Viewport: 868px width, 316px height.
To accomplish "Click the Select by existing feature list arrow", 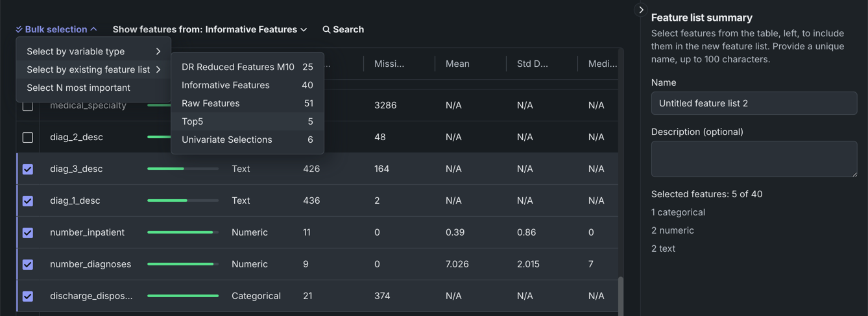I will (x=158, y=69).
